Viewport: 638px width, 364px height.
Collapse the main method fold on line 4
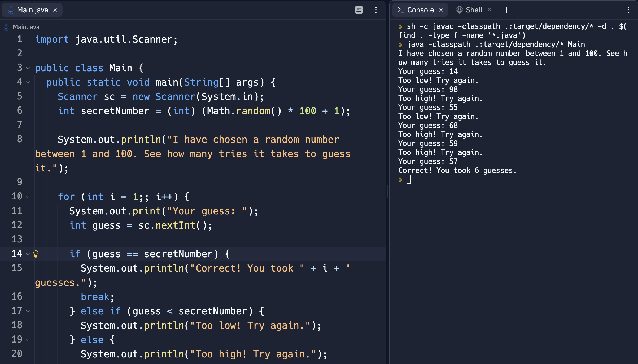[x=28, y=82]
